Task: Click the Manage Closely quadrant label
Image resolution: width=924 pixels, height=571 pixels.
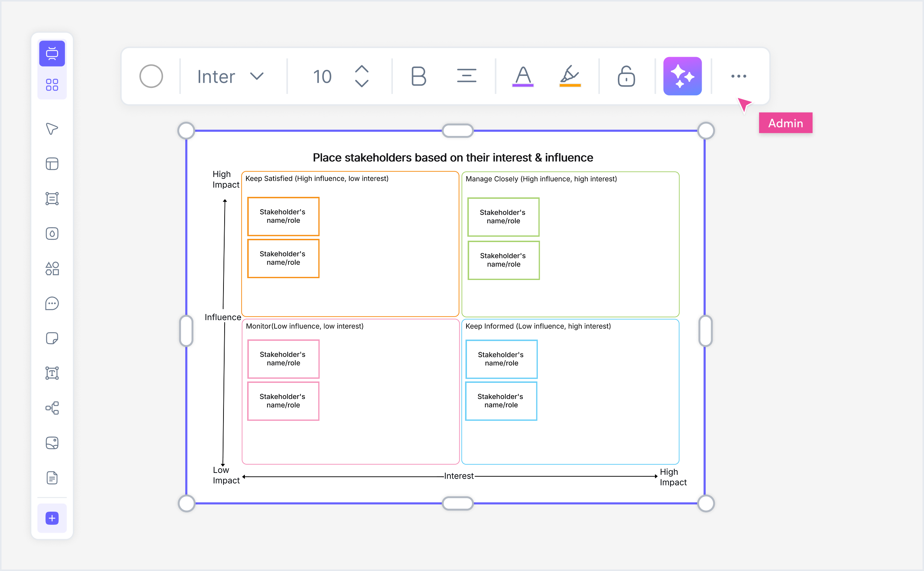Action: (541, 179)
